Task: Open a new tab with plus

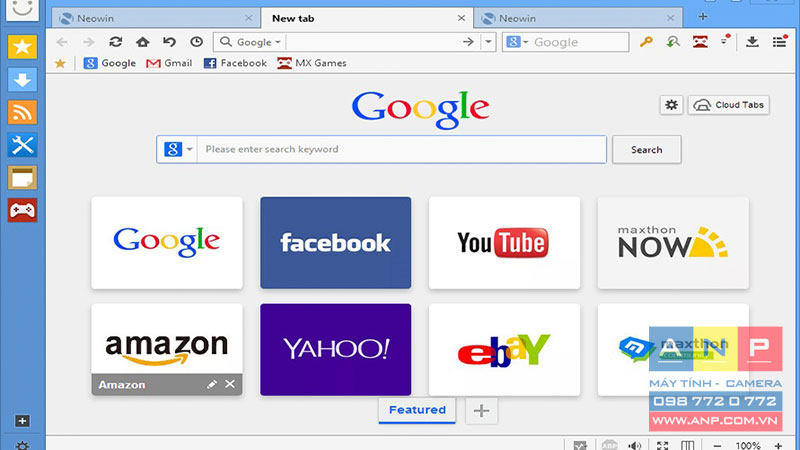Action: click(703, 17)
